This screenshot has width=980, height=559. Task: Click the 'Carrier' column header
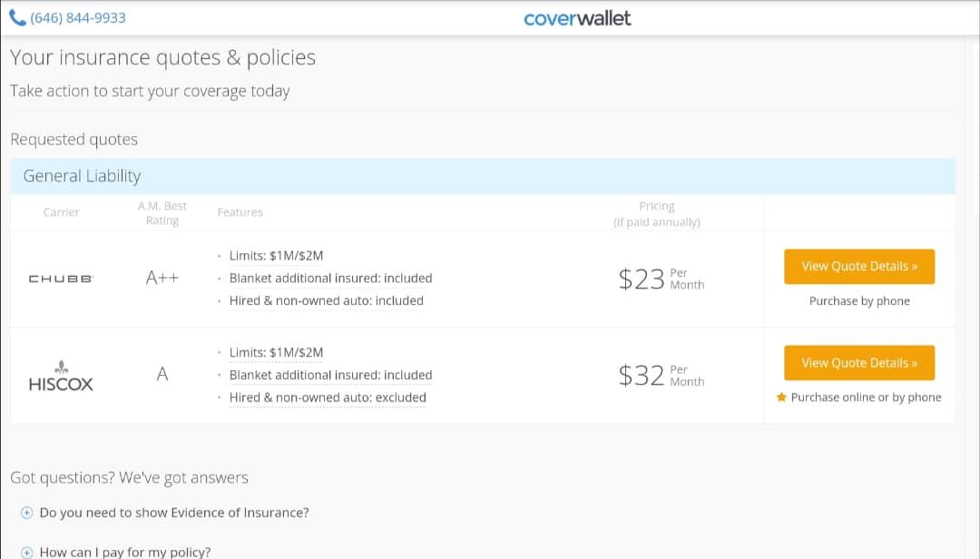pos(62,212)
